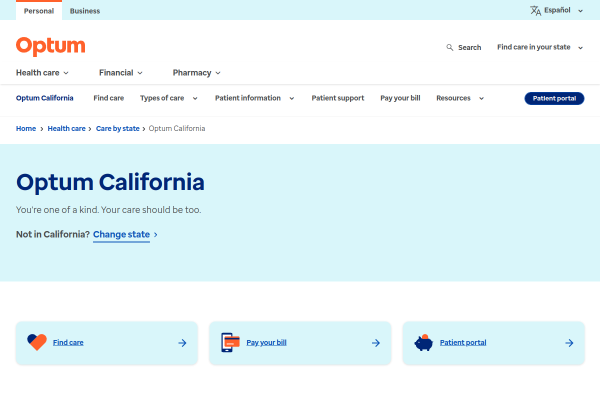Expand the Patient information submenu
This screenshot has width=600, height=400.
254,98
